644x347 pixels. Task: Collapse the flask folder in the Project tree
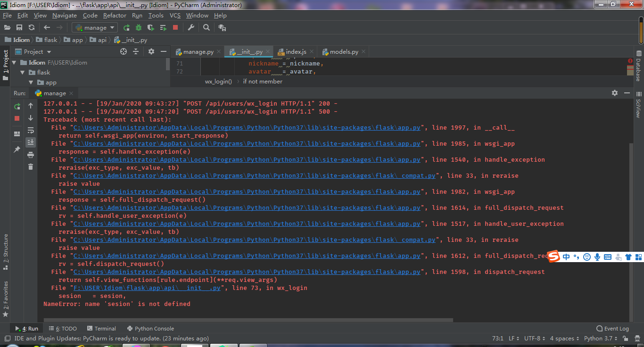23,73
